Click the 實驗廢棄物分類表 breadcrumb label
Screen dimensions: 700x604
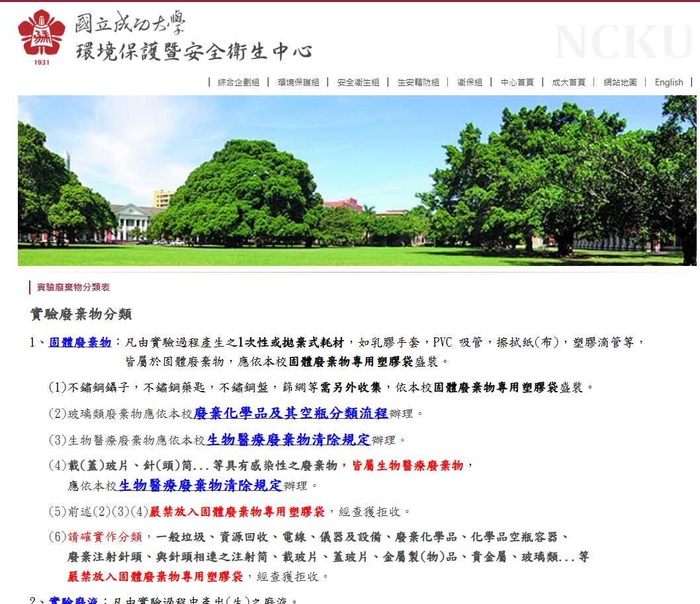[73, 287]
